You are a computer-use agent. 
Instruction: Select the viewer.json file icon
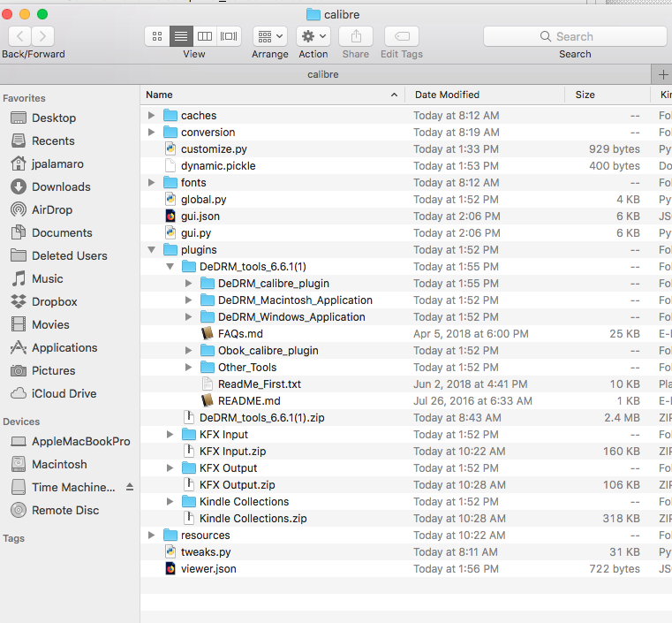pos(170,568)
